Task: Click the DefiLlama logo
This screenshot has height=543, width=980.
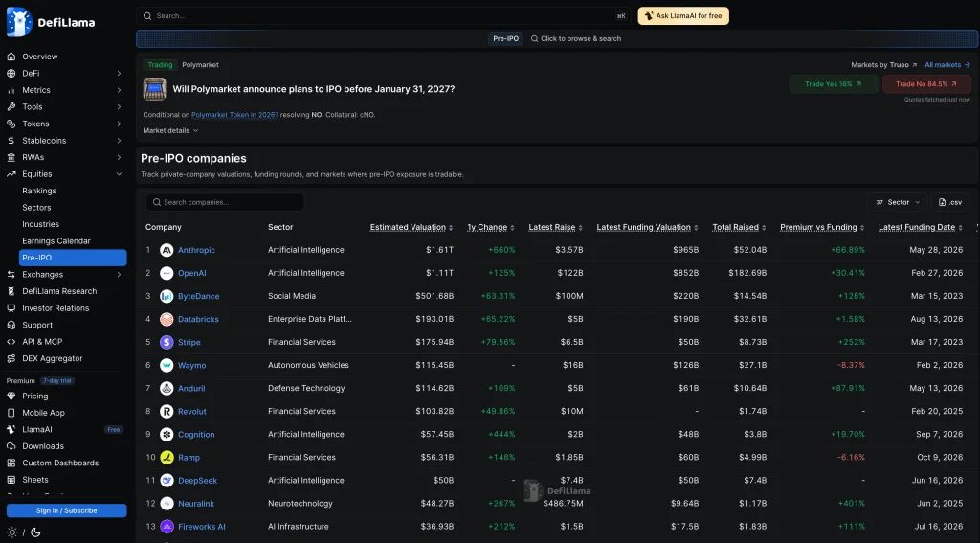Action: click(51, 23)
